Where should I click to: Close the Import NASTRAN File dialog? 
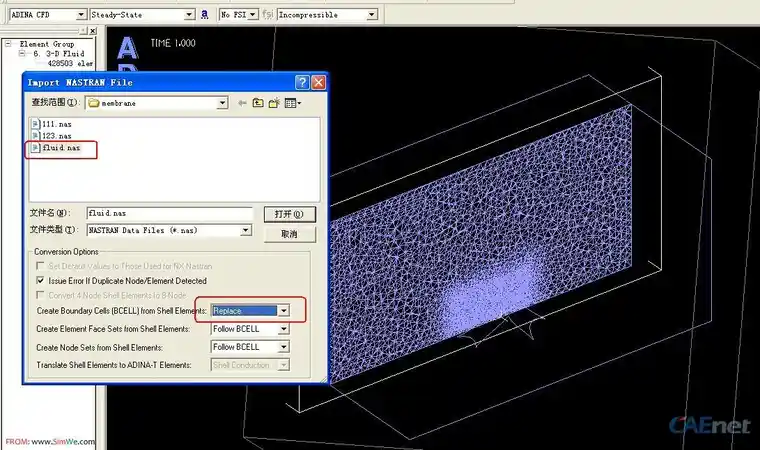(x=318, y=82)
